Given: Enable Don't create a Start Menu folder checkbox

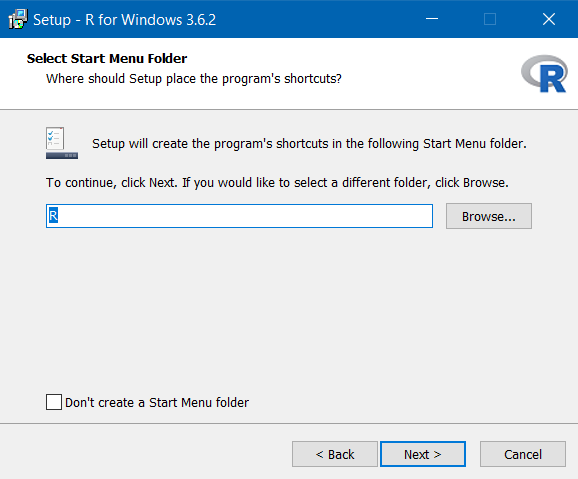Looking at the screenshot, I should (54, 402).
